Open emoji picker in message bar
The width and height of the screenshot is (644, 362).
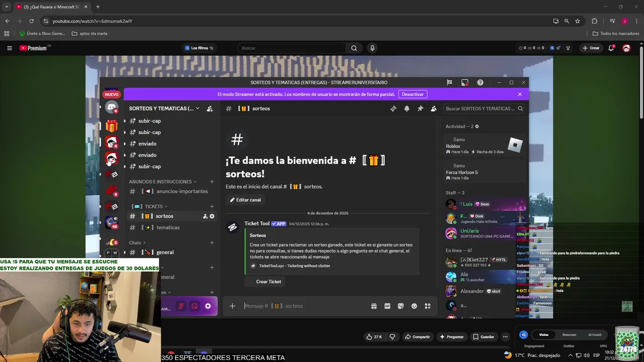click(414, 306)
